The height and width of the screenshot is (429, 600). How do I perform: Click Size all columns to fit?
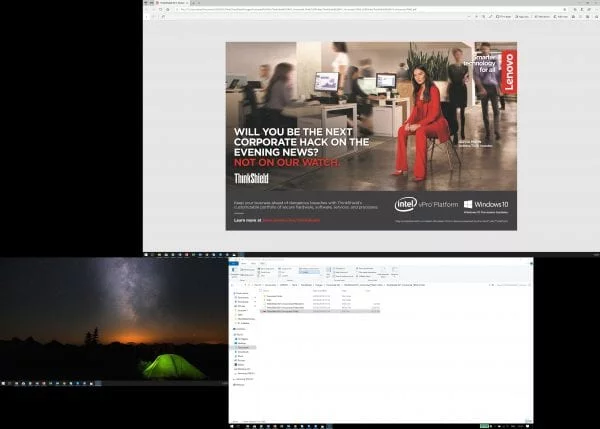pos(344,276)
